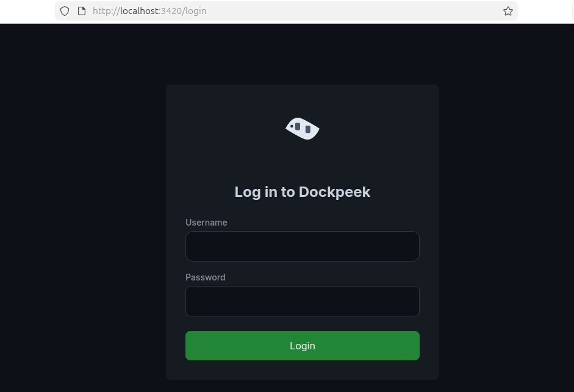Click inside the Username input box
Image resolution: width=574 pixels, height=392 pixels.
click(302, 246)
